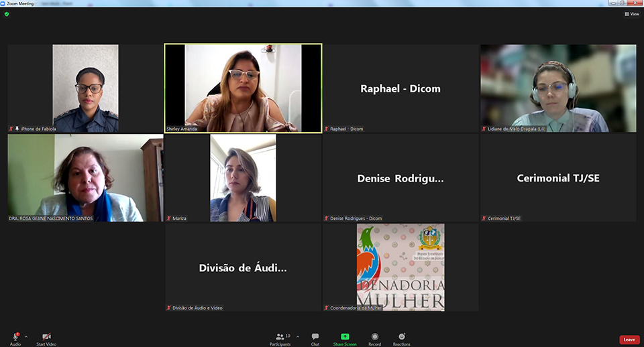
Task: Select the Coordenadoria da Mulher tile
Action: pyautogui.click(x=400, y=267)
